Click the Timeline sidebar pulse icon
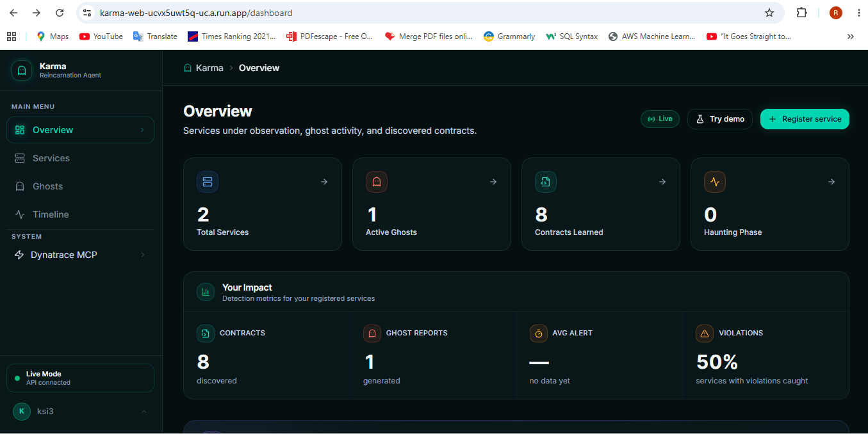 (x=20, y=214)
